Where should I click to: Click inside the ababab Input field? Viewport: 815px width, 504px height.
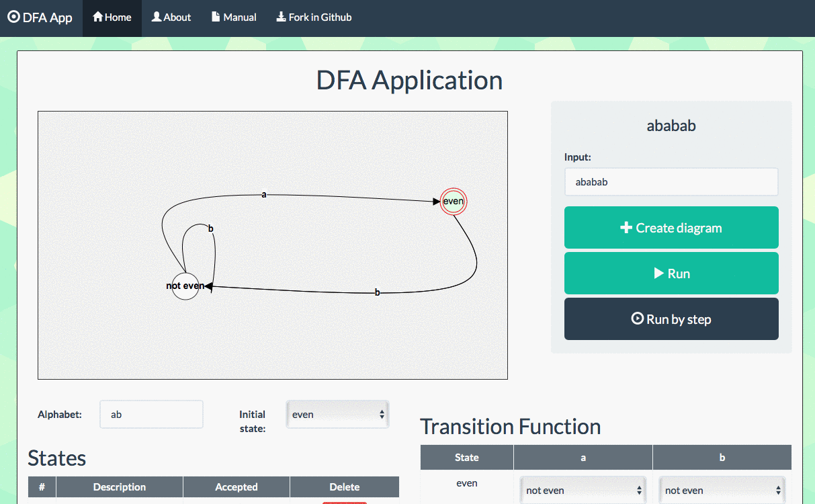point(671,181)
